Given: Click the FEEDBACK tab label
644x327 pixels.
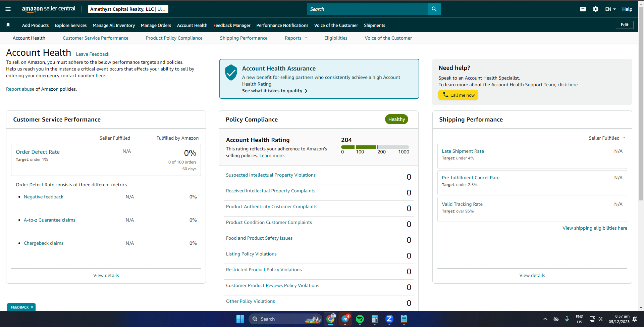Looking at the screenshot, I should (x=20, y=307).
